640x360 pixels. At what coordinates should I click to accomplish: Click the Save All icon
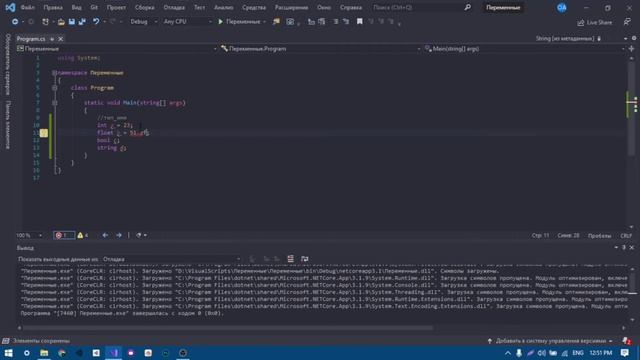(x=82, y=22)
